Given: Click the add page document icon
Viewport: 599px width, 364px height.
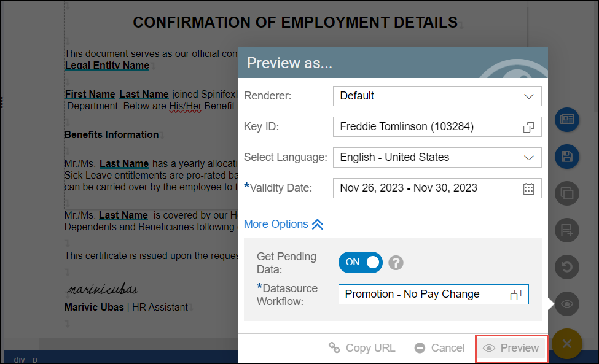Looking at the screenshot, I should click(x=566, y=231).
